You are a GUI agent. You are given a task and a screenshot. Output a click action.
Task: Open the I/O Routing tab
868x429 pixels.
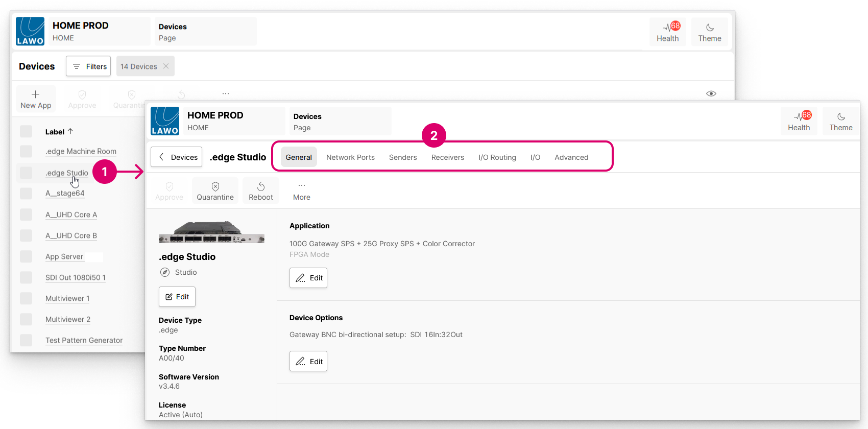pyautogui.click(x=497, y=157)
